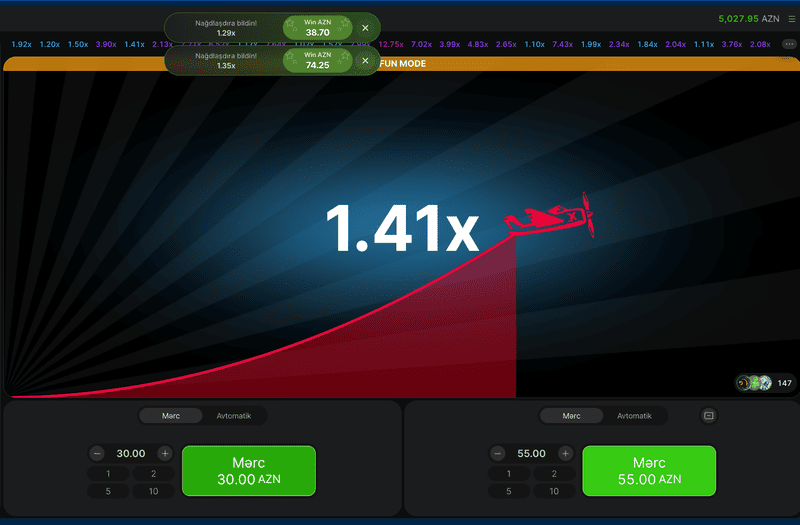Increase the 55.00 bet with the plus icon
Image resolution: width=800 pixels, height=525 pixels.
[565, 453]
